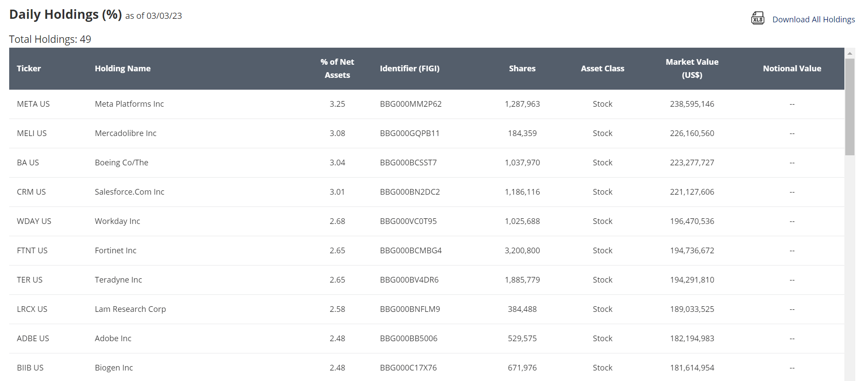
Task: Click the Lam Research Corp holding name
Action: (x=130, y=309)
